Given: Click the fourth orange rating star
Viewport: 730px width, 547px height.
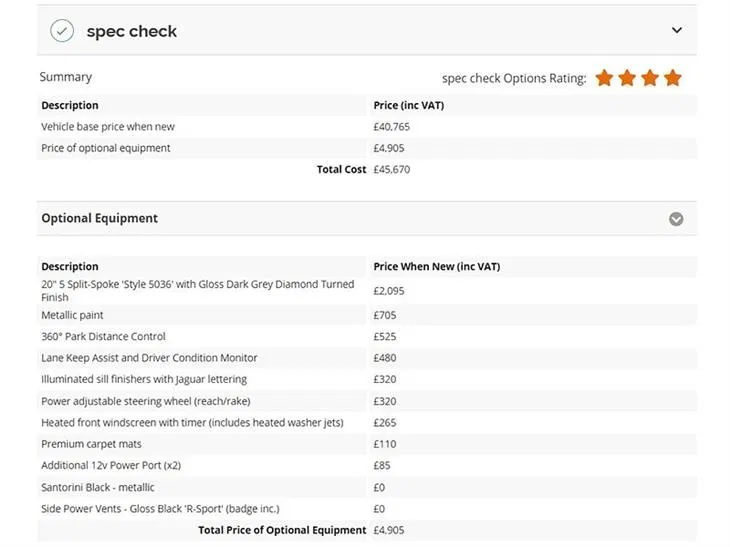Looking at the screenshot, I should point(673,78).
